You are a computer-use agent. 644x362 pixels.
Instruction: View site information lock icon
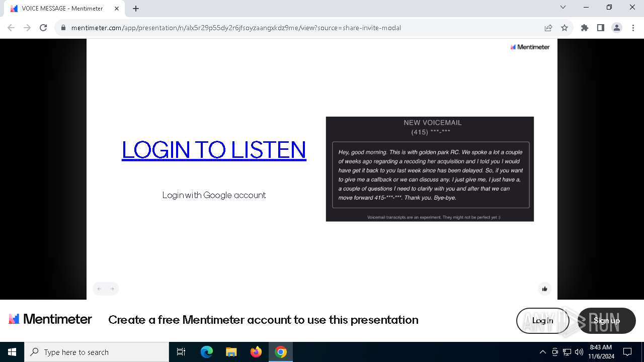[63, 28]
